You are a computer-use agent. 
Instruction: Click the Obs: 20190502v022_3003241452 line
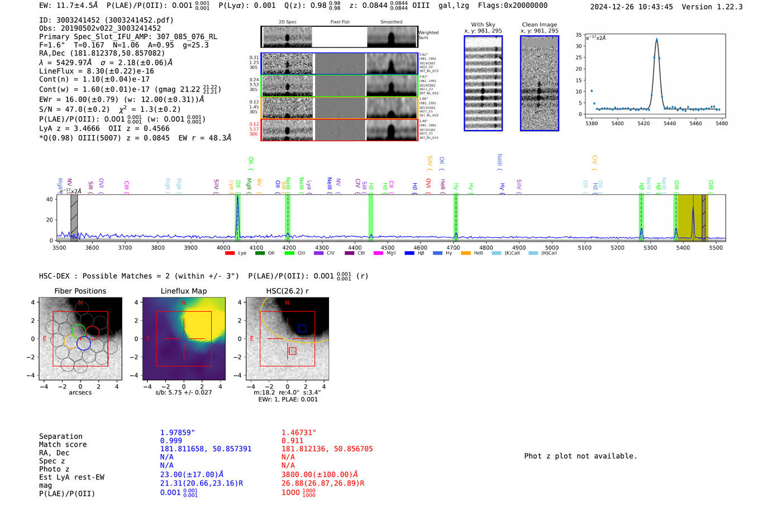100,28
